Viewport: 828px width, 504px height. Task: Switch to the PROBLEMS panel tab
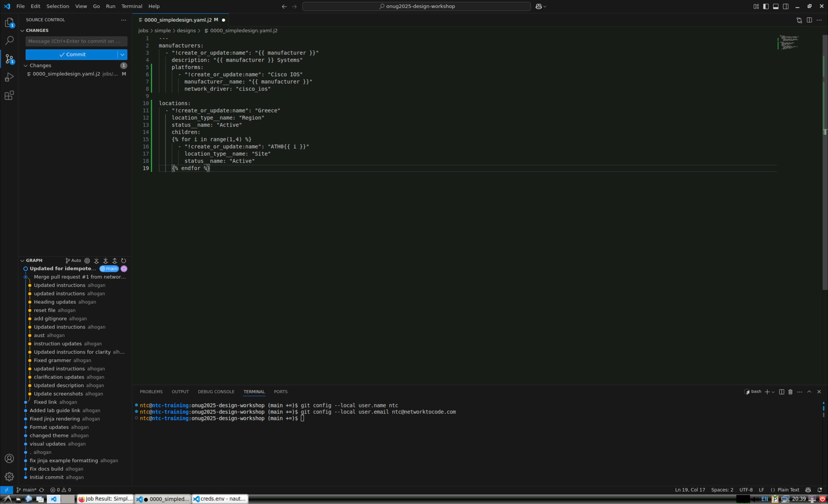151,392
